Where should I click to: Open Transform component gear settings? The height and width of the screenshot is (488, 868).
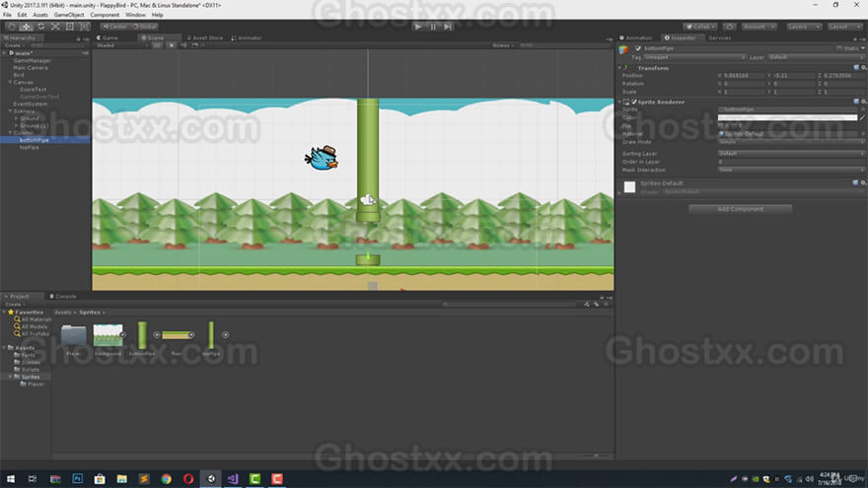[x=863, y=67]
